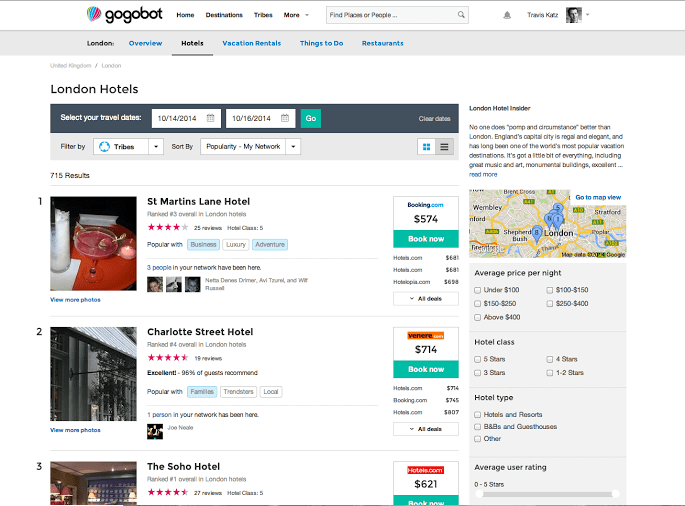Click St Martins Lane star rating
This screenshot has height=506, width=685.
point(168,227)
